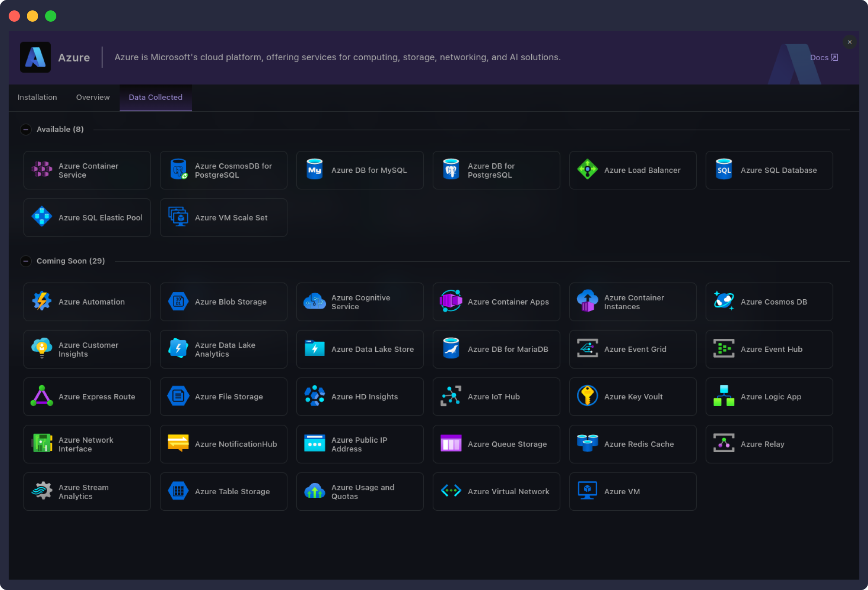Click the Azure logo in the header

[x=35, y=57]
